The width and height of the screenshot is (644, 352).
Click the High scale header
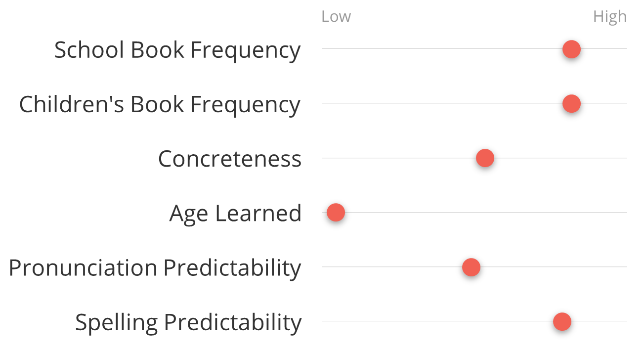610,17
